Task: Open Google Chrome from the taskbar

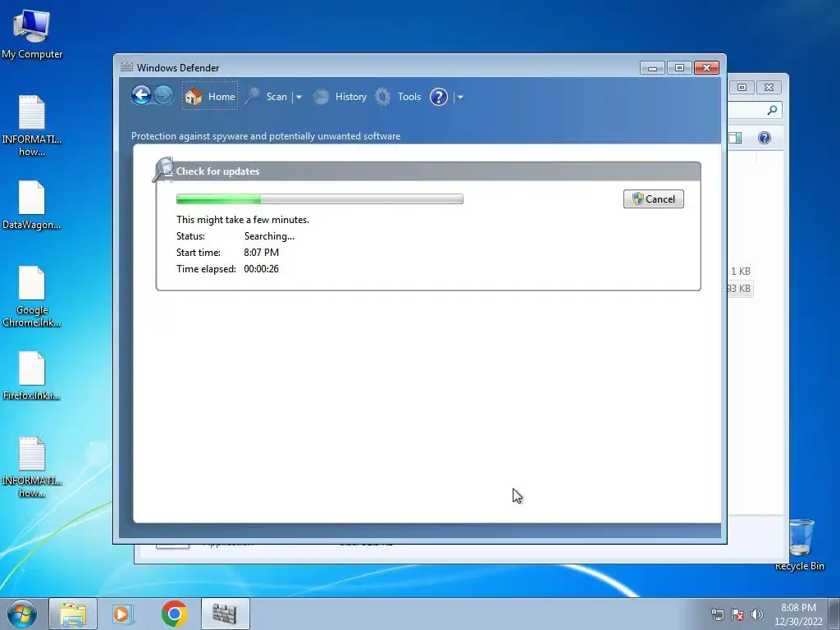Action: pos(174,614)
